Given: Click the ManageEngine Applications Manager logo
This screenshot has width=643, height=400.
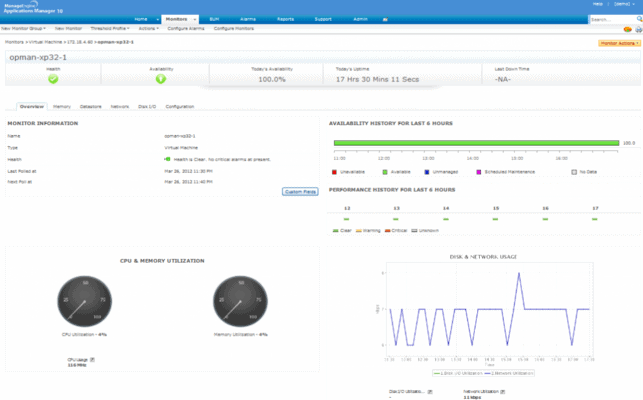Looking at the screenshot, I should pyautogui.click(x=33, y=8).
